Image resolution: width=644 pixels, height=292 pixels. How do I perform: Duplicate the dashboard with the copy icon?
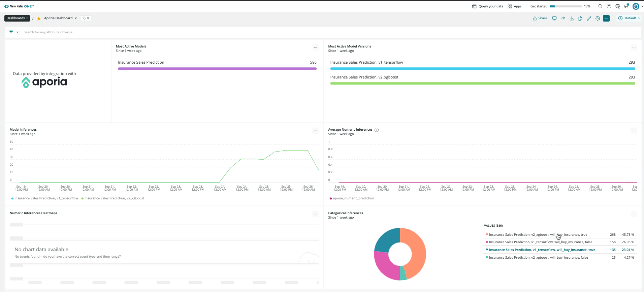pyautogui.click(x=580, y=19)
